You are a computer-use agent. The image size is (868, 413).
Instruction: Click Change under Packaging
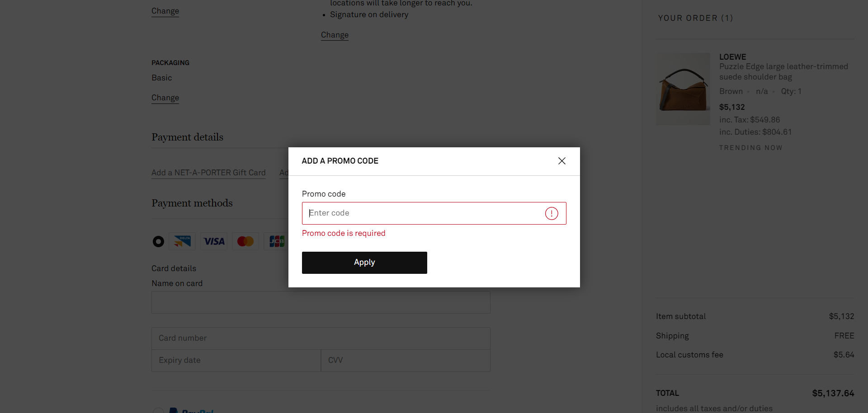tap(165, 98)
